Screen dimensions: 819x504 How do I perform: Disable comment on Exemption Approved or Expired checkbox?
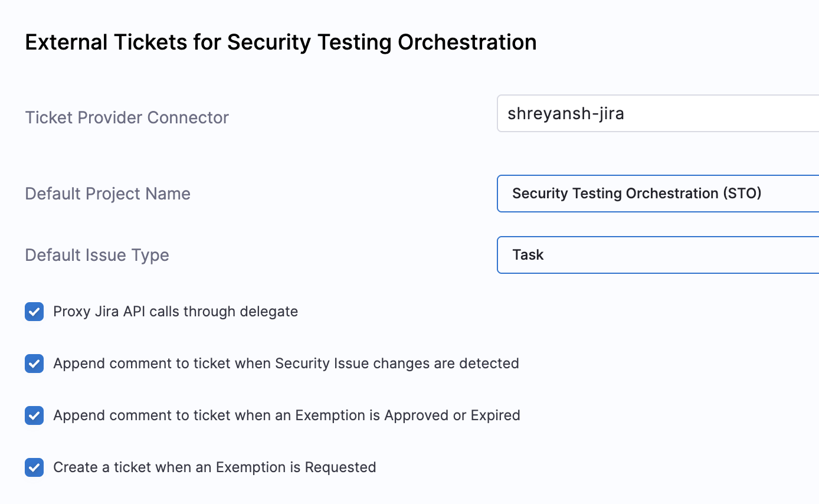point(34,415)
